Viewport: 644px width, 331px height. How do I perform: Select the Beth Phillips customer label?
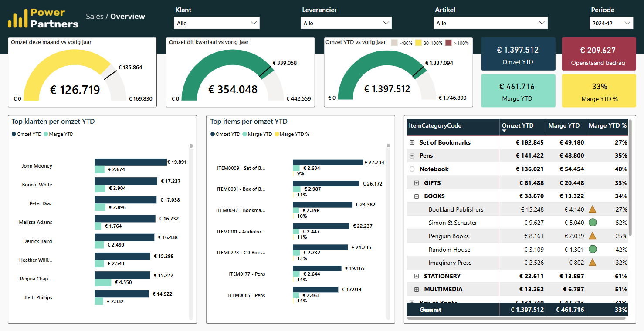tap(38, 297)
